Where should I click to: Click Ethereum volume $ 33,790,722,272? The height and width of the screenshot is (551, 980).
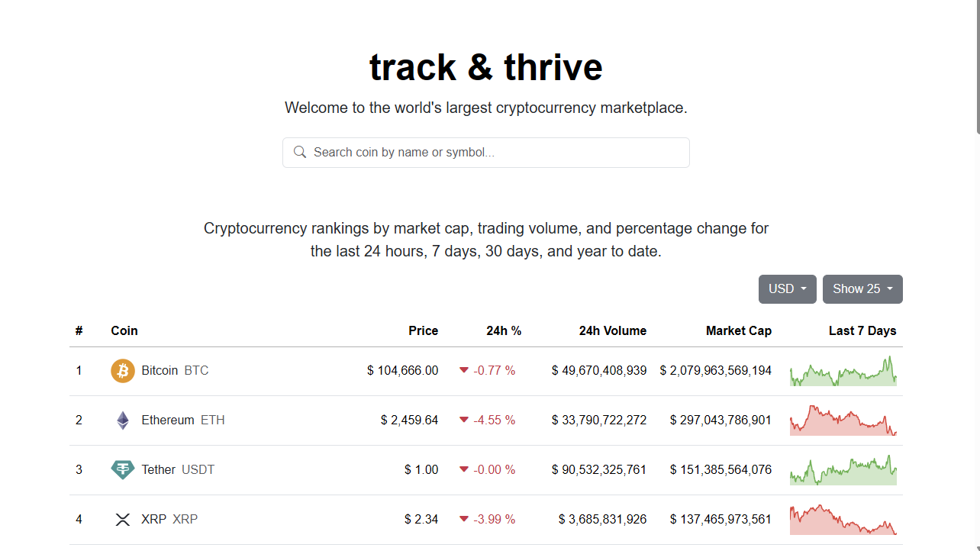(599, 420)
